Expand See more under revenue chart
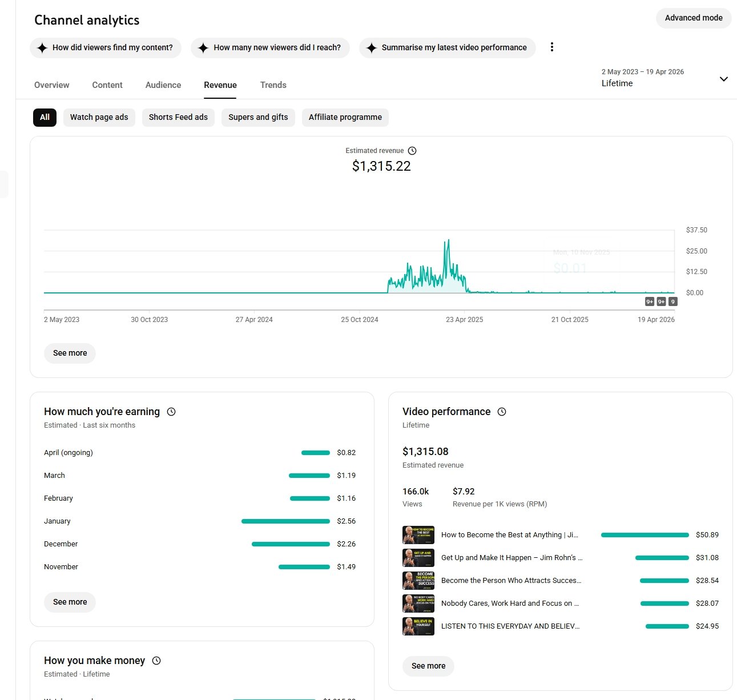This screenshot has height=700, width=737. [x=70, y=353]
